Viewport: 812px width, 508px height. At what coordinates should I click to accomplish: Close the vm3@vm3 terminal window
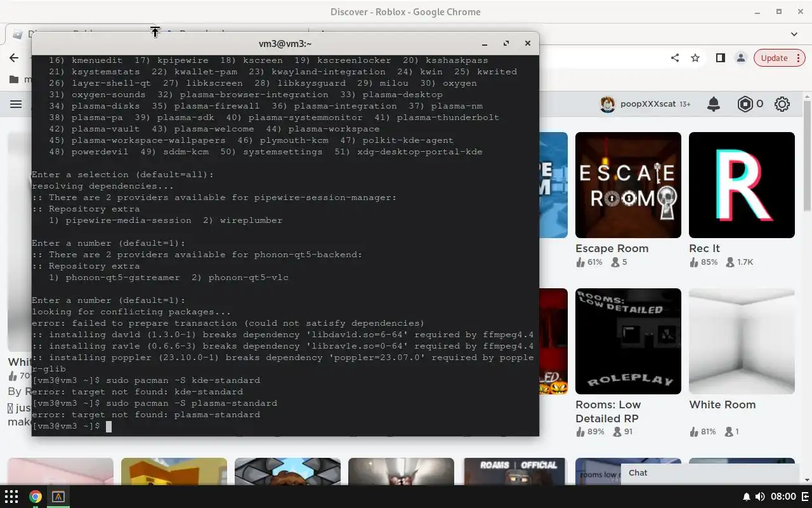click(527, 43)
